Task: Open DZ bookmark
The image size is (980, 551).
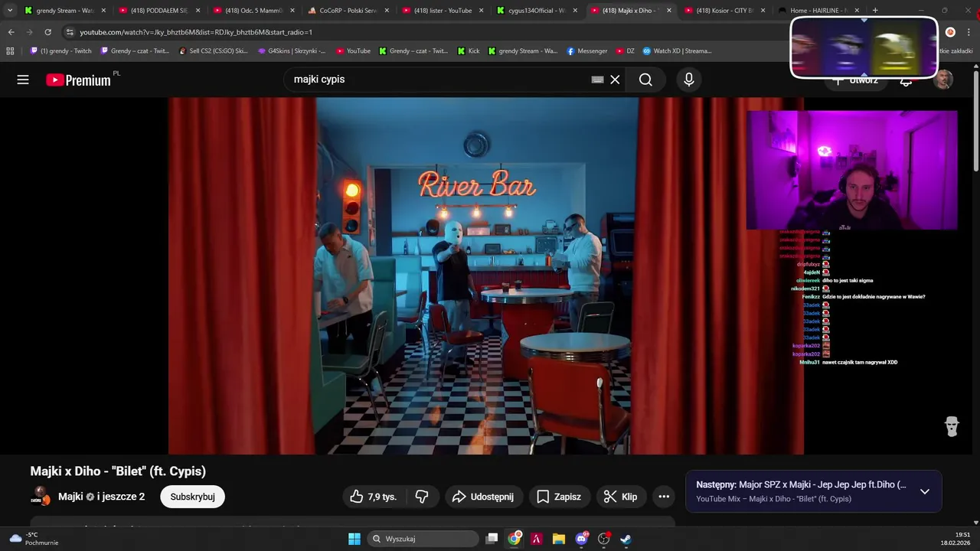Action: (626, 51)
